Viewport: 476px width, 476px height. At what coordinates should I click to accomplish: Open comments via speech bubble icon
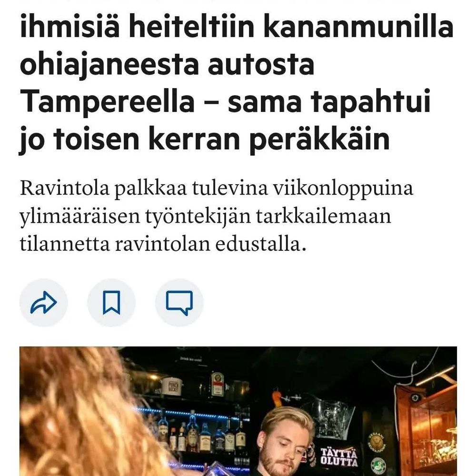tap(179, 303)
